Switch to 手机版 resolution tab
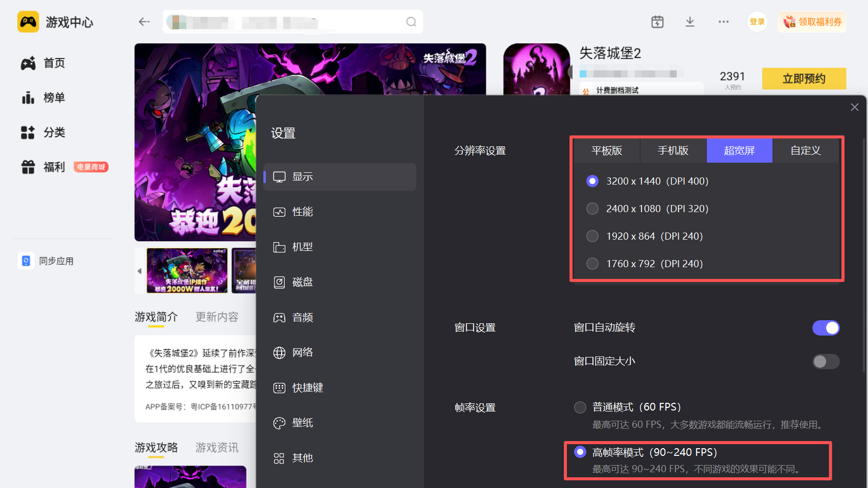The image size is (868, 488). [673, 151]
